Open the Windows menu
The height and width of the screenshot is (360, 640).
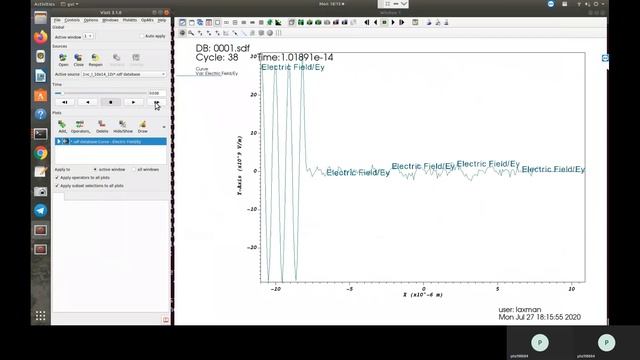[x=110, y=20]
